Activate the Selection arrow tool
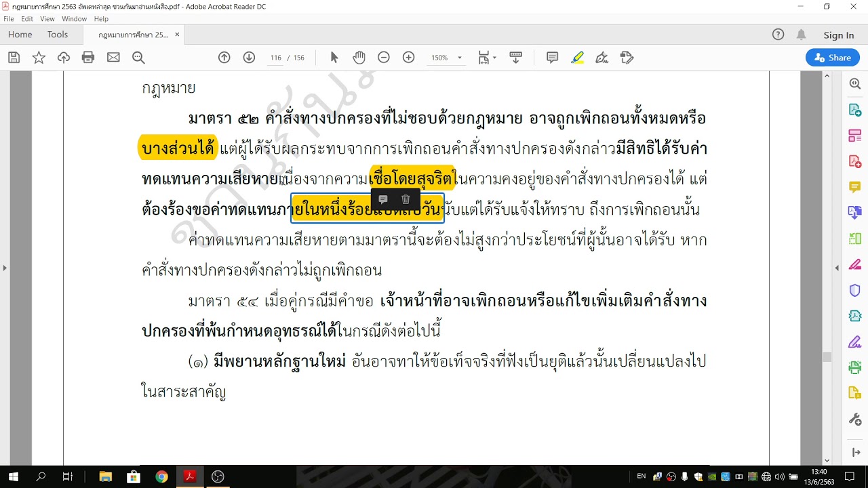The width and height of the screenshot is (868, 488). [x=334, y=58]
